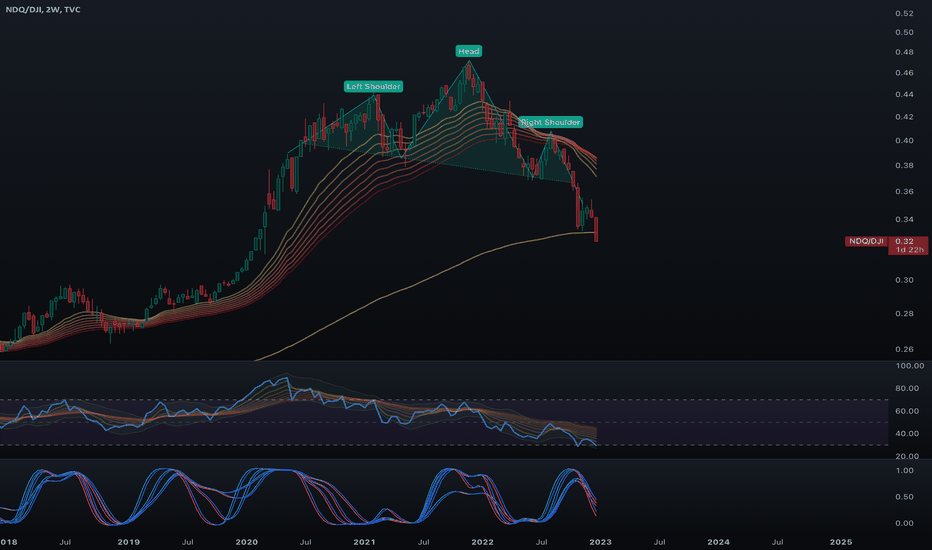The width and height of the screenshot is (932, 550).
Task: Click the 0.30 price axis label
Action: point(904,280)
